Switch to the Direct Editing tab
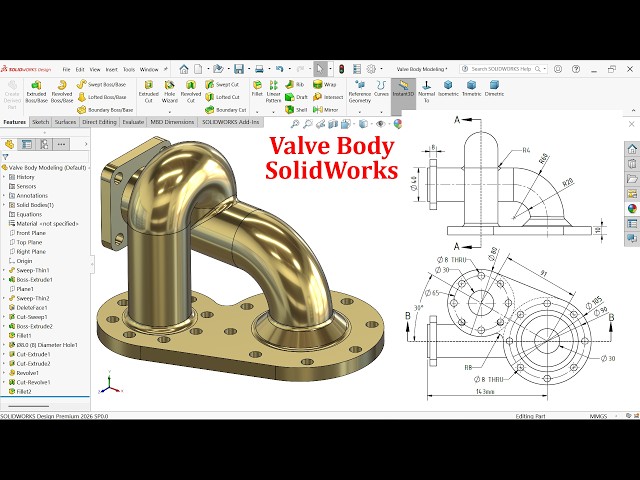 point(99,122)
